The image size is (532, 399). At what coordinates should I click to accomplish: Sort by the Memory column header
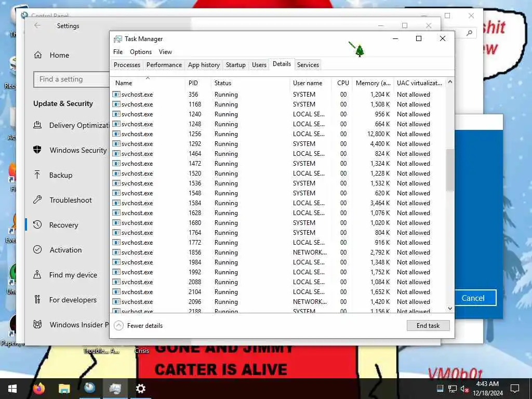(x=373, y=83)
